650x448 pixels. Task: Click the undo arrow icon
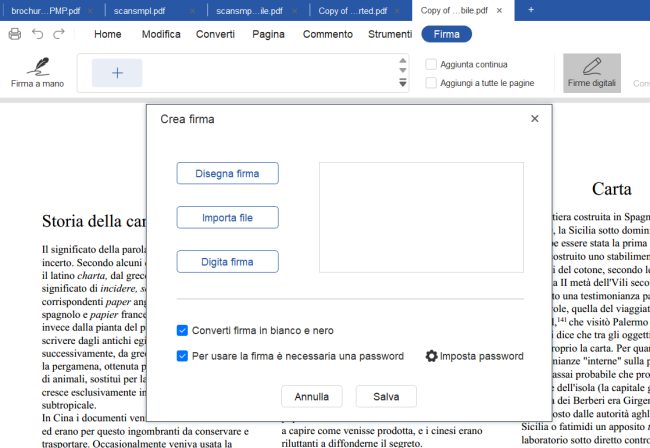click(x=37, y=34)
